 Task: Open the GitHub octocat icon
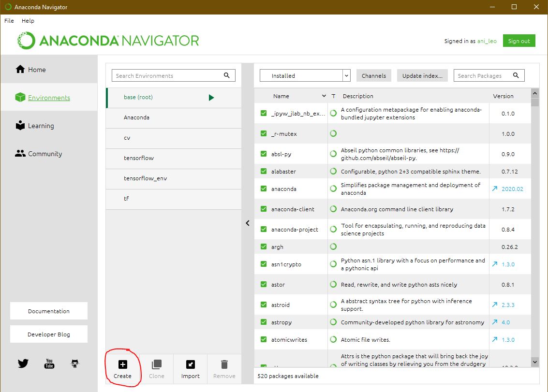(75, 363)
